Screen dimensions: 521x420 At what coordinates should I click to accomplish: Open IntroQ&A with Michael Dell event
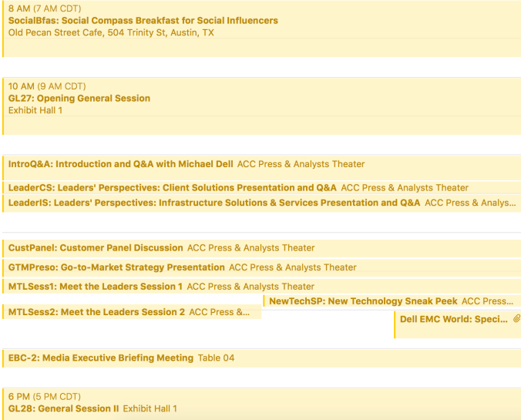121,164
